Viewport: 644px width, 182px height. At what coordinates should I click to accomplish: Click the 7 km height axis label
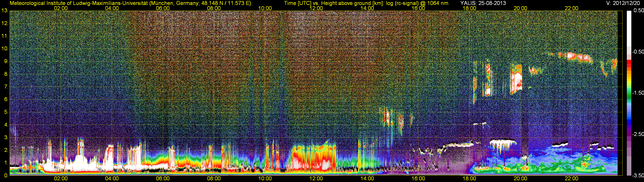6,87
